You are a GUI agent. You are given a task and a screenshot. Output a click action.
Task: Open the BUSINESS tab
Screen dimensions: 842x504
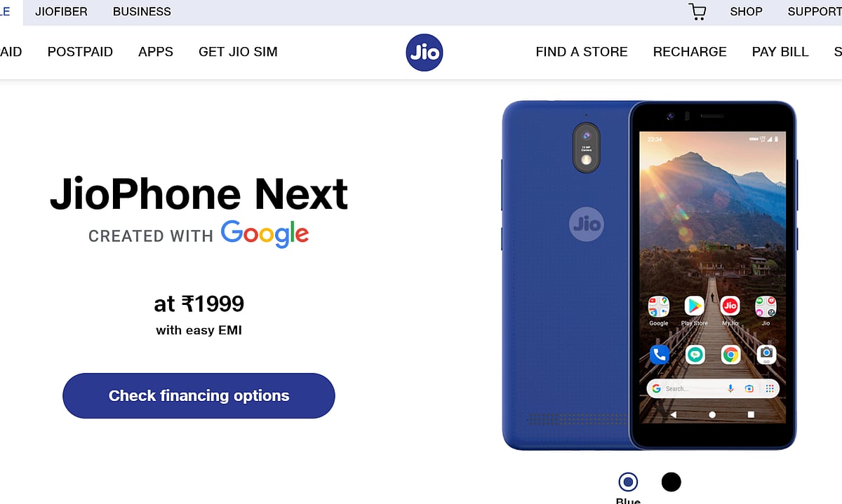tap(142, 12)
